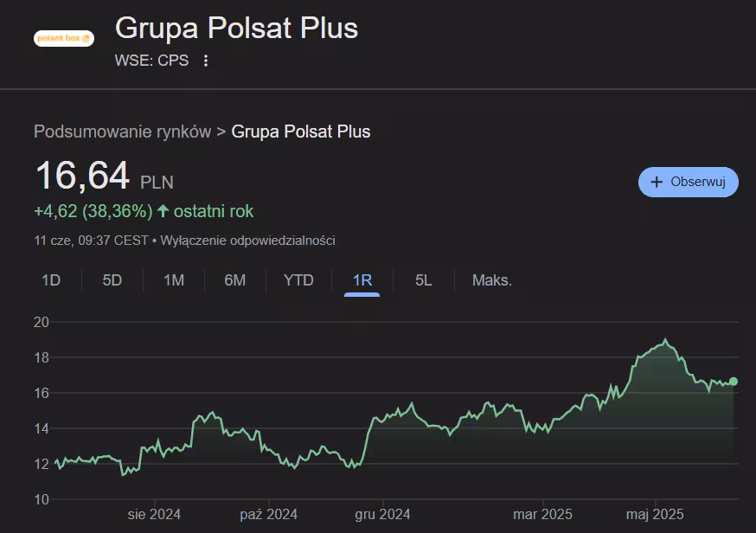Click the gru 2024 axis label
This screenshot has height=533, width=756.
pos(382,514)
